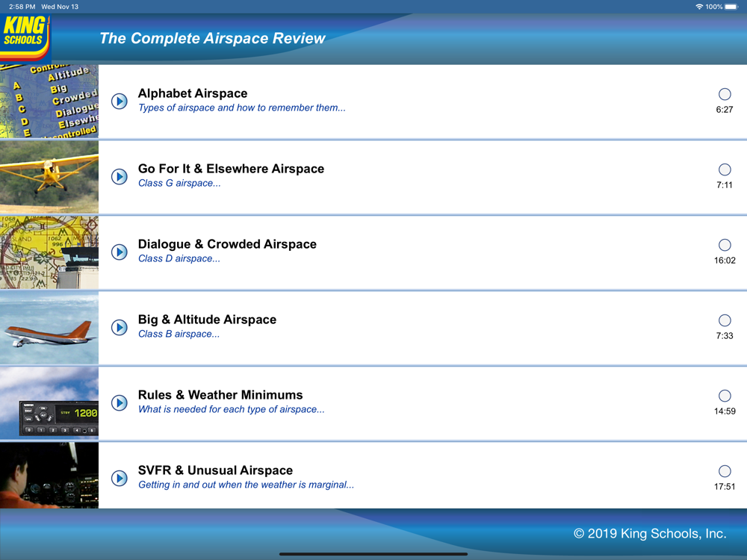Screen dimensions: 747x560
Task: Click the 7:33 duration label
Action: coord(725,336)
